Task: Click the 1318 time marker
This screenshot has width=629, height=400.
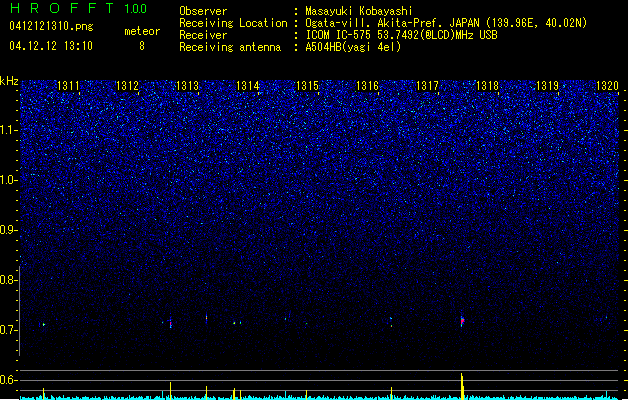Action: click(487, 86)
